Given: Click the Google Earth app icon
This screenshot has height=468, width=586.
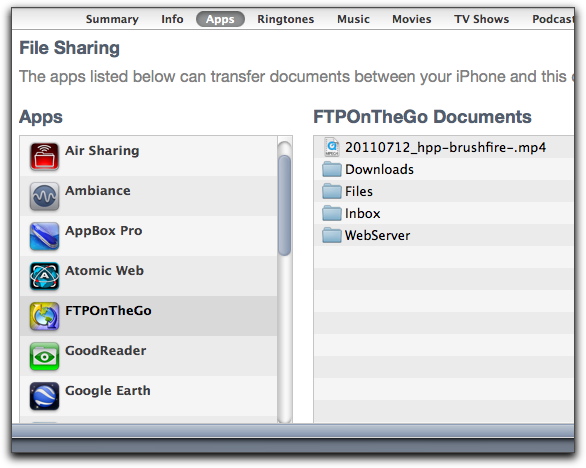Looking at the screenshot, I should (x=44, y=396).
